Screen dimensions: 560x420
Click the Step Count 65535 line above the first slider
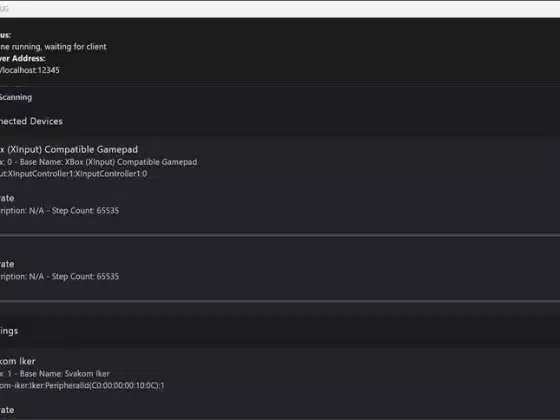(x=60, y=211)
